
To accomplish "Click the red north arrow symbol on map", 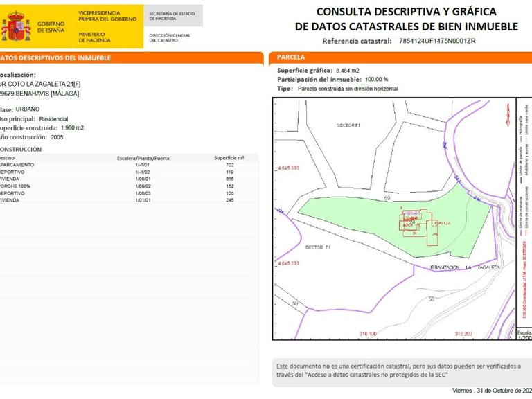I will (508, 115).
